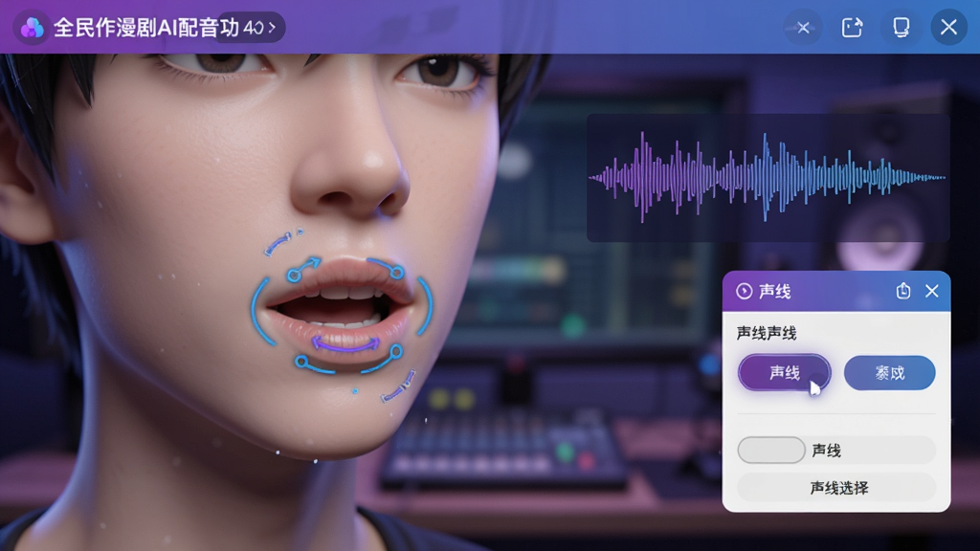Select the purple 声线 button
This screenshot has height=551, width=980.
tap(785, 373)
